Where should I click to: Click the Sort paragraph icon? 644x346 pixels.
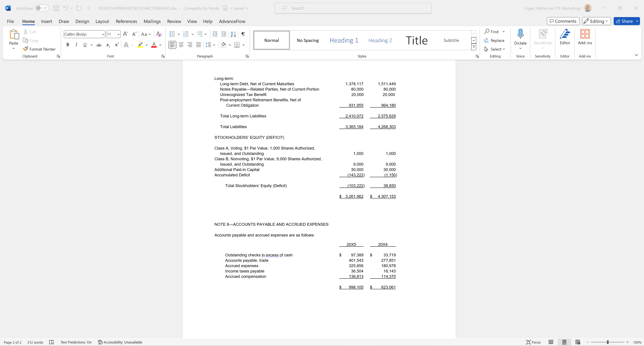pyautogui.click(x=233, y=34)
